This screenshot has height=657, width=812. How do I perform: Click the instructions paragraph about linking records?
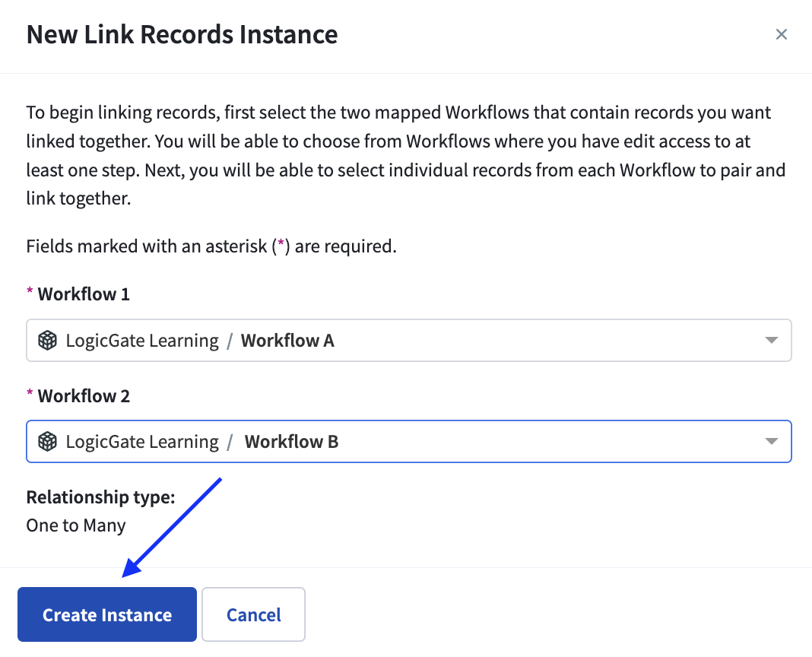(x=406, y=155)
